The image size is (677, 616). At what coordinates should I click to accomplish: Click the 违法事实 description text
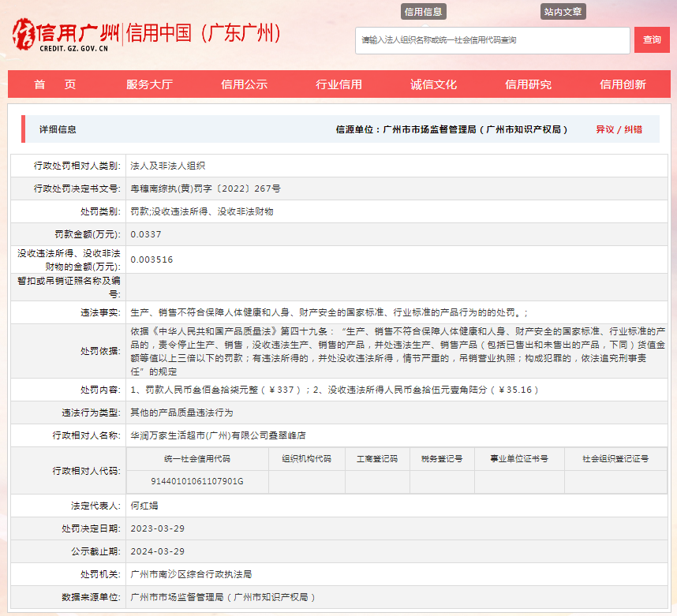pos(330,312)
